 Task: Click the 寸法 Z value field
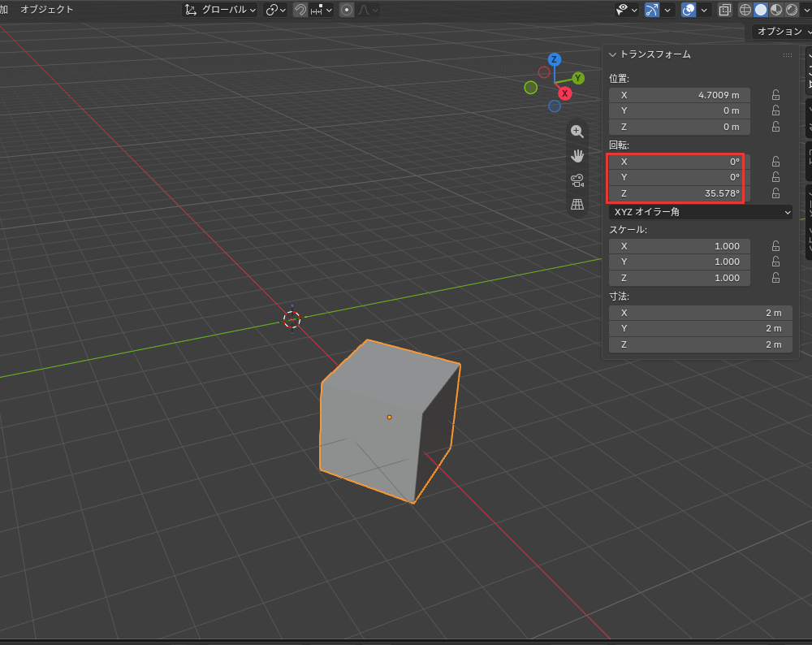click(700, 344)
